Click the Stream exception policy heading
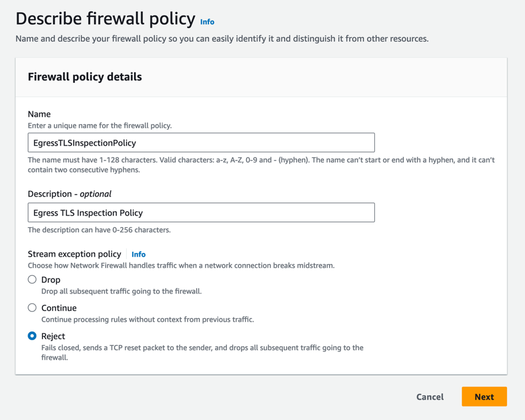Screen dimensions: 525x420 [74, 254]
